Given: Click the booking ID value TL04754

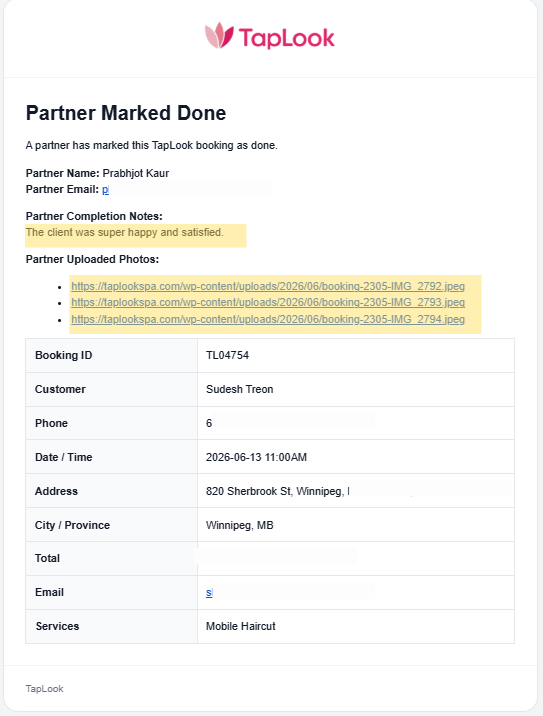Looking at the screenshot, I should point(227,355).
